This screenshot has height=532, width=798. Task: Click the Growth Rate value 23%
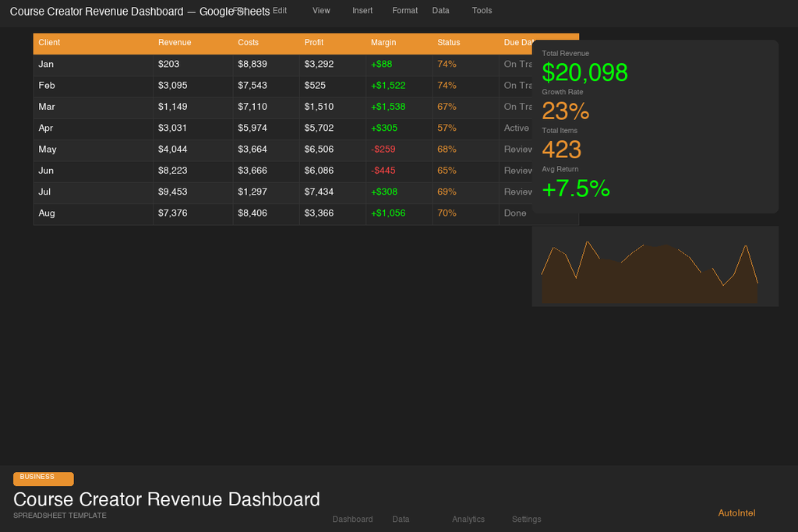click(x=566, y=111)
